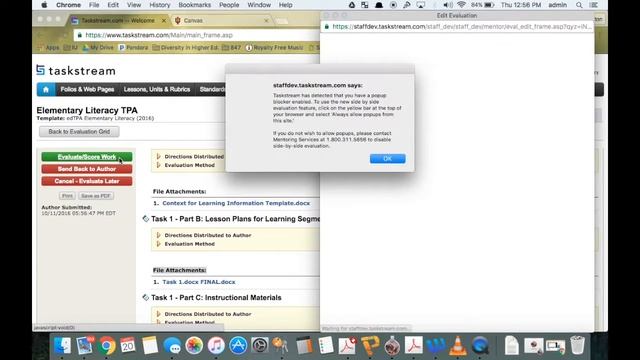Click the green Evaluate/Score Work button
Image resolution: width=640 pixels, height=360 pixels.
[87, 157]
